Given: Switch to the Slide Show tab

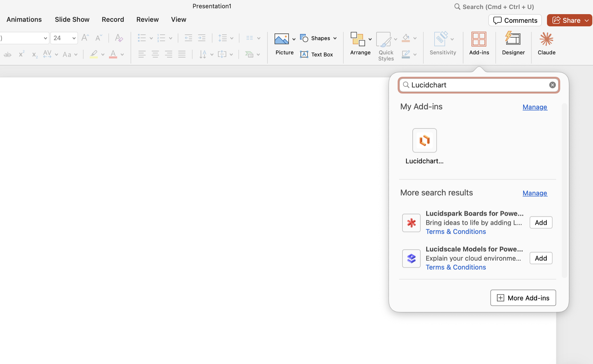Looking at the screenshot, I should tap(72, 20).
